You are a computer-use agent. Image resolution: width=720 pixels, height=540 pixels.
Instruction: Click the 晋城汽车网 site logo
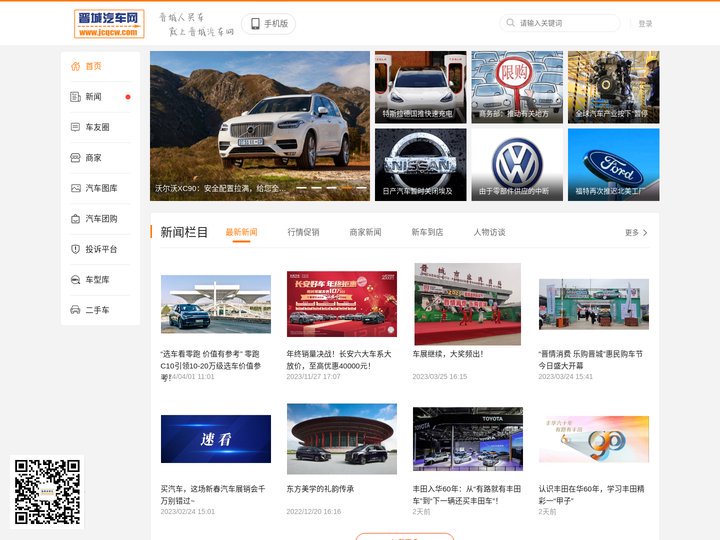[x=109, y=24]
